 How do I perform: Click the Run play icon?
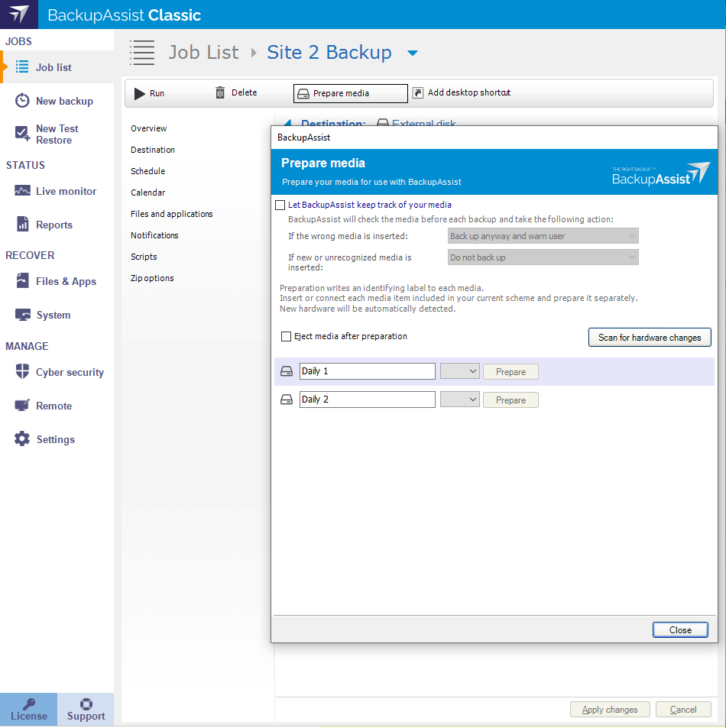(139, 93)
